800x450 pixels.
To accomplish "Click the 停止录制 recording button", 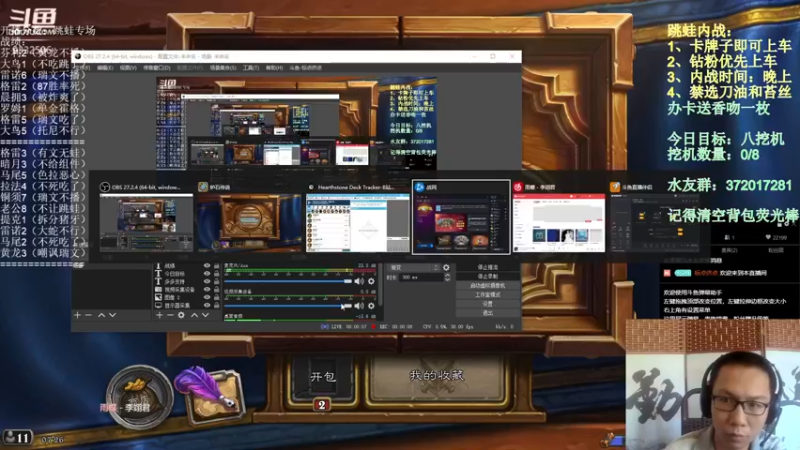I will pyautogui.click(x=488, y=277).
